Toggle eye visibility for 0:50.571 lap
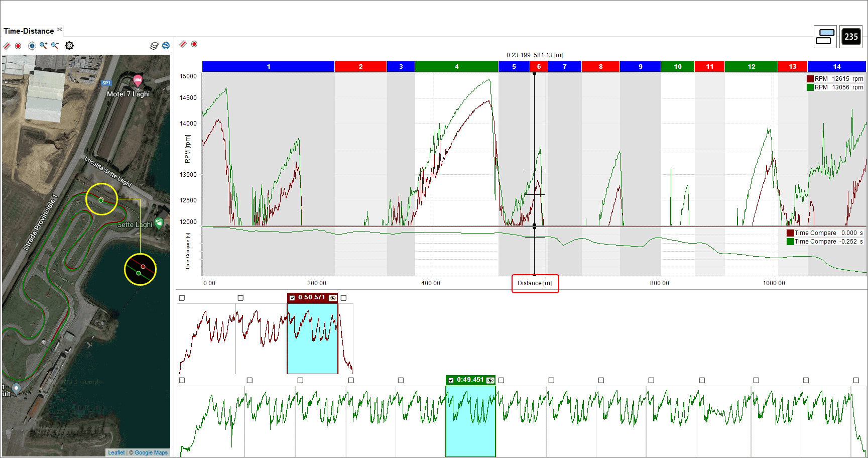 point(333,298)
